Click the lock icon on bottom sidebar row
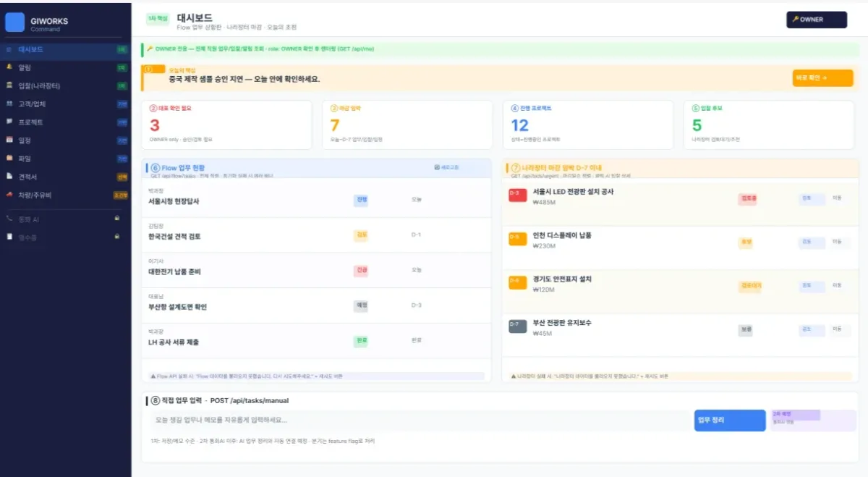868x477 pixels. pos(116,236)
